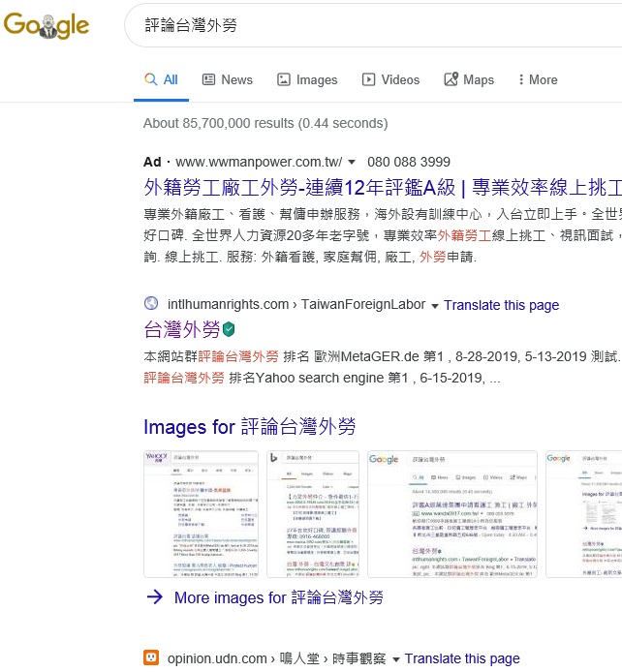Select the All search tab
The image size is (622, 672).
(x=161, y=79)
